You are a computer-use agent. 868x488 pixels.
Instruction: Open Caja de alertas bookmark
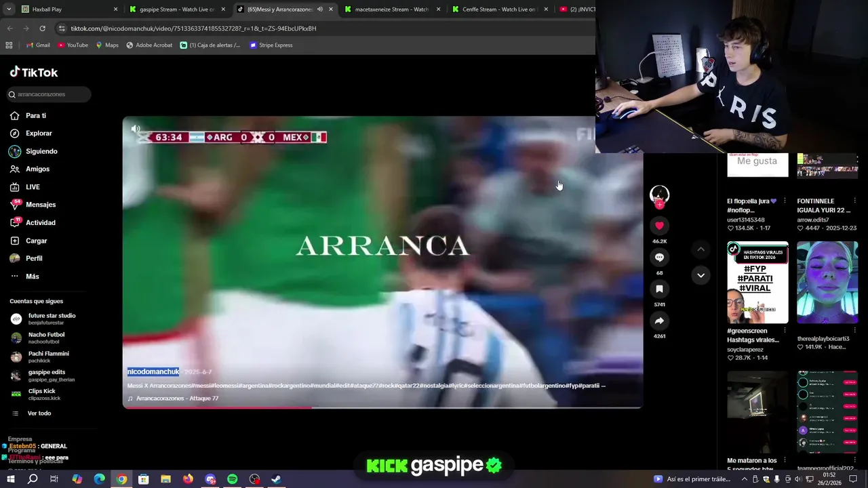[x=210, y=45]
